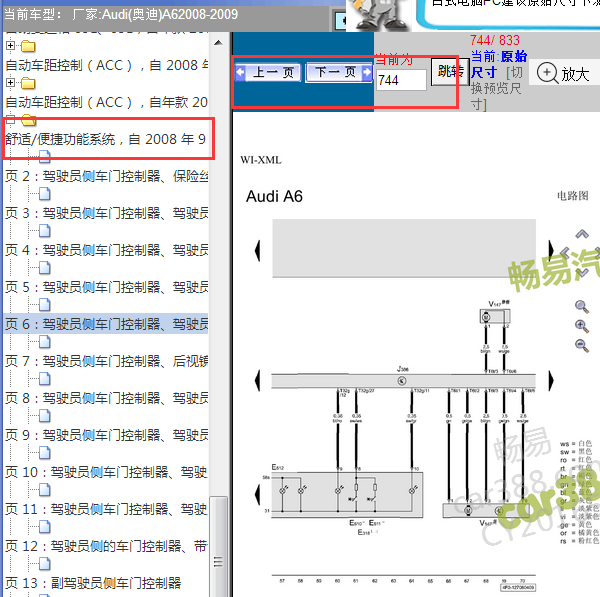Select highlighted tree entry 页 6
Image resolution: width=600 pixels, height=597 pixels.
coord(107,324)
